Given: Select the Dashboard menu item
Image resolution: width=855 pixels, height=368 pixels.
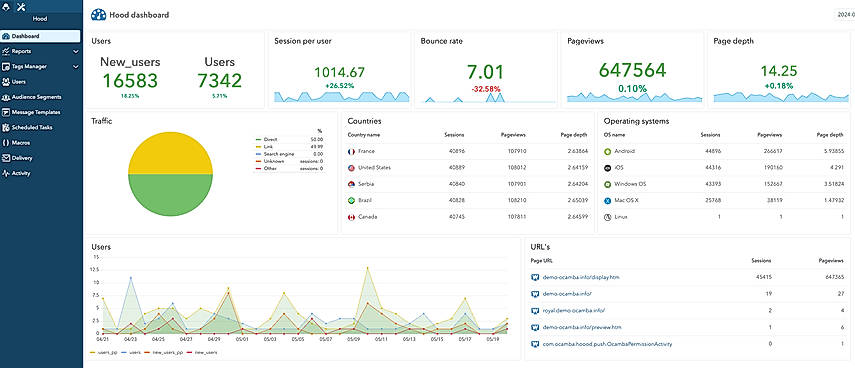Looking at the screenshot, I should [x=41, y=36].
